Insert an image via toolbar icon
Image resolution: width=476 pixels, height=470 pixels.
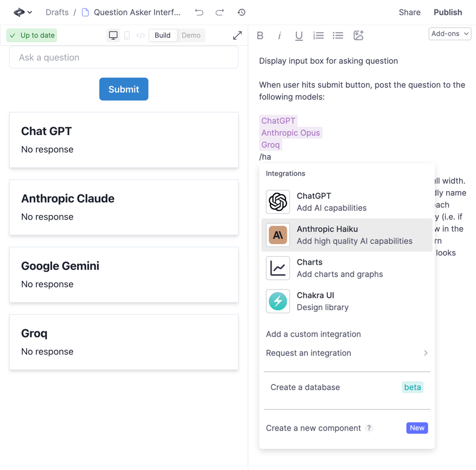(358, 35)
